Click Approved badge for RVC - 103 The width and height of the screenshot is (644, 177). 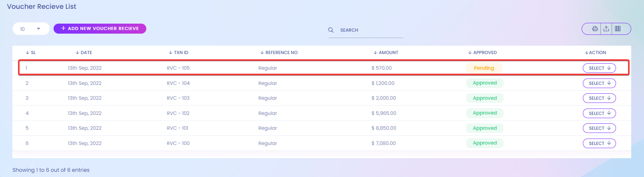point(484,98)
